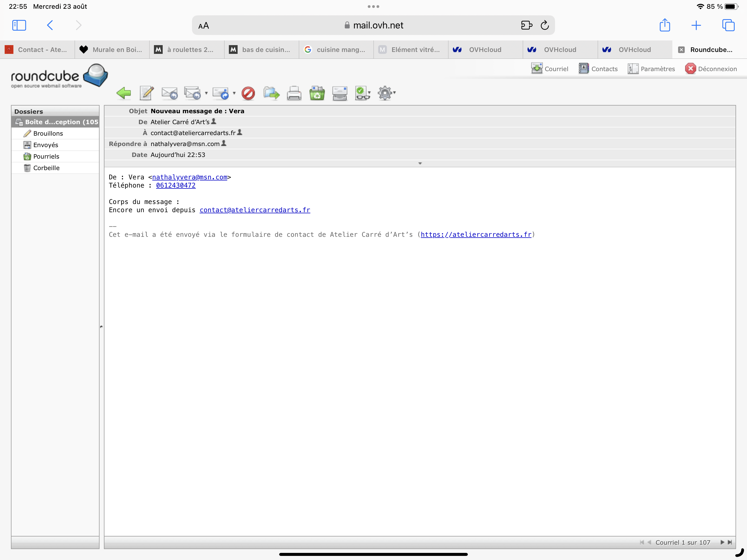Open the forward options dropdown arrow
This screenshot has width=747, height=560.
234,93
